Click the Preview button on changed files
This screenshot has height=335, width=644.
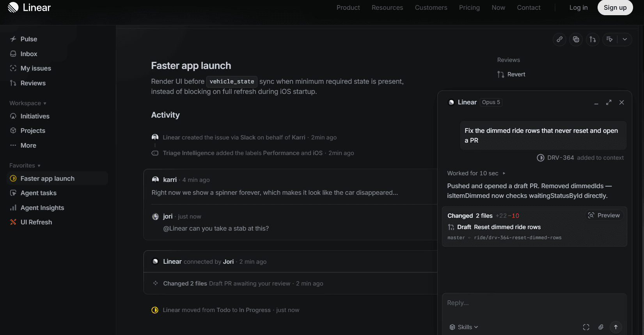[x=604, y=215]
